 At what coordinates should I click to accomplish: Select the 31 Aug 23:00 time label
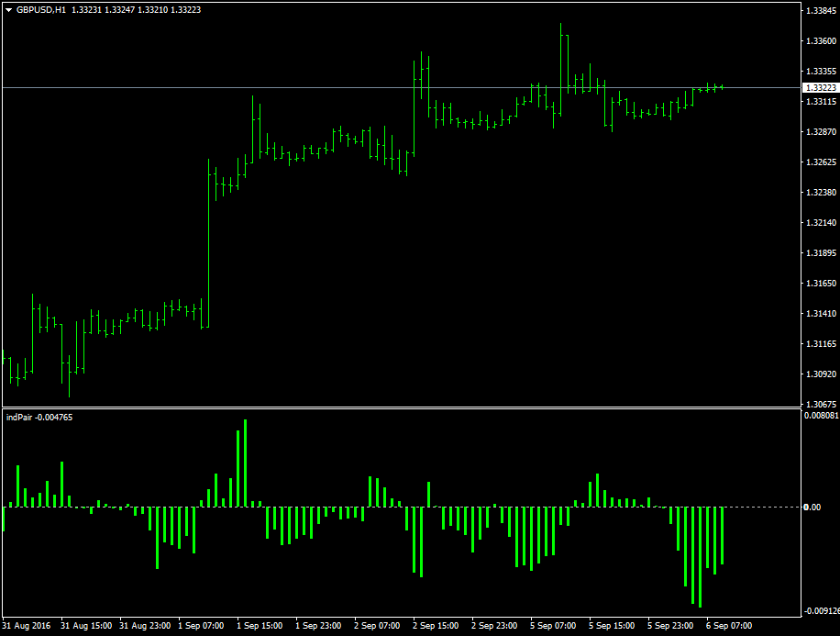(145, 626)
